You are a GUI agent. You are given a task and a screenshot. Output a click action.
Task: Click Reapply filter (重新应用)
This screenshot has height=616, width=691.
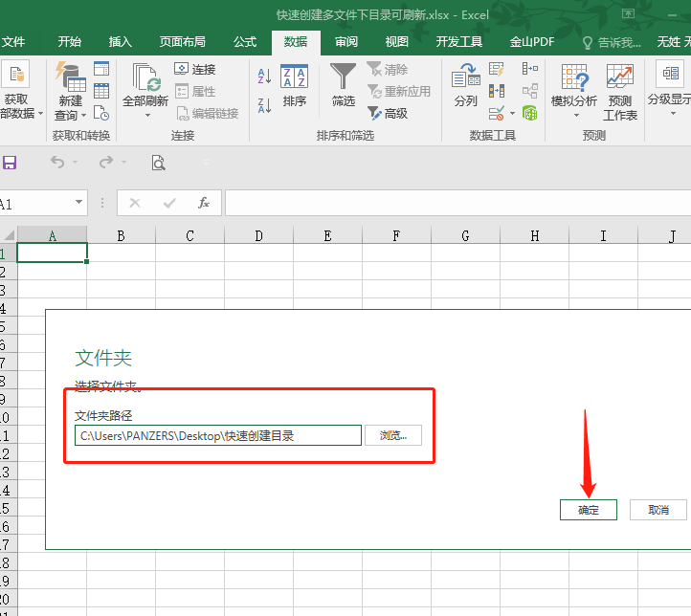[398, 92]
